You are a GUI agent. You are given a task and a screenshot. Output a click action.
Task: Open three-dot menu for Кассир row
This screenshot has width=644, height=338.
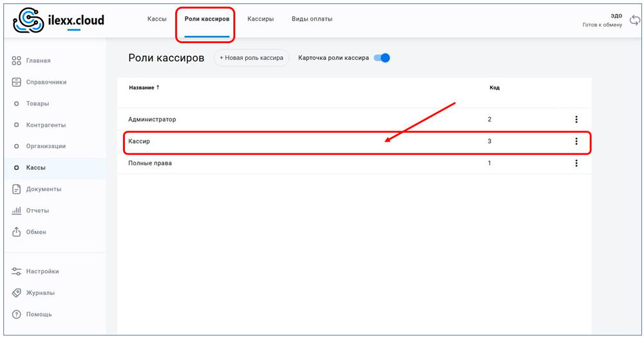pyautogui.click(x=576, y=142)
